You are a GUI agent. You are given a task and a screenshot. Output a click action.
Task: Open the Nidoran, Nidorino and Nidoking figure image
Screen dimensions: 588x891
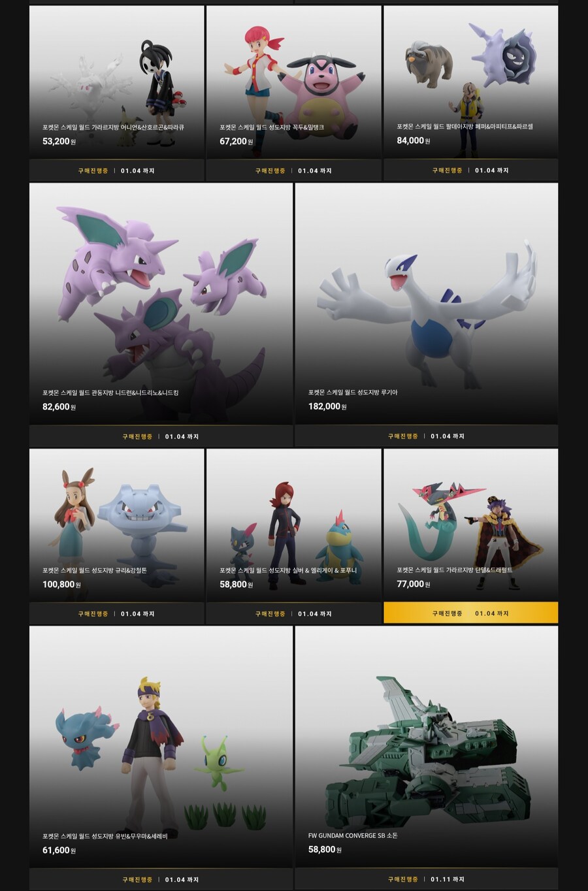pyautogui.click(x=161, y=304)
